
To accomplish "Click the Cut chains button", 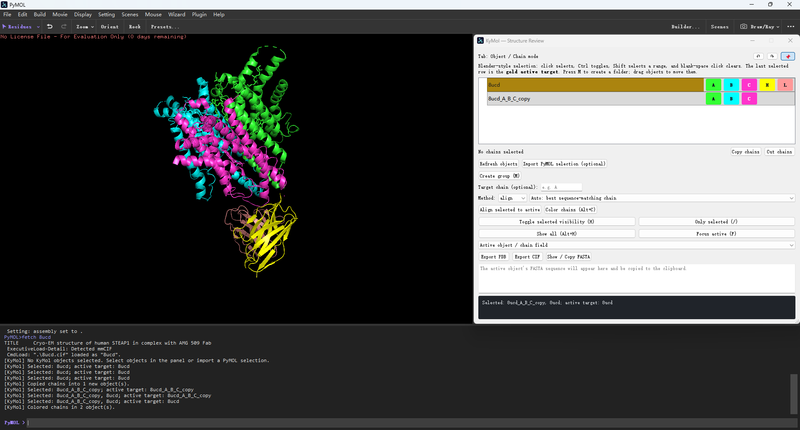I will pos(779,151).
